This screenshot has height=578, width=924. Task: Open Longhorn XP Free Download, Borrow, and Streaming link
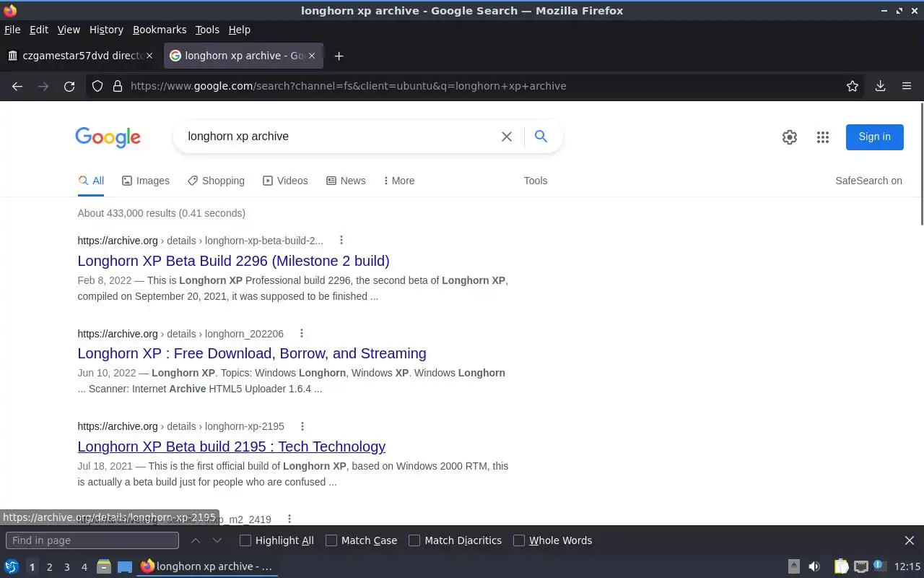252,353
